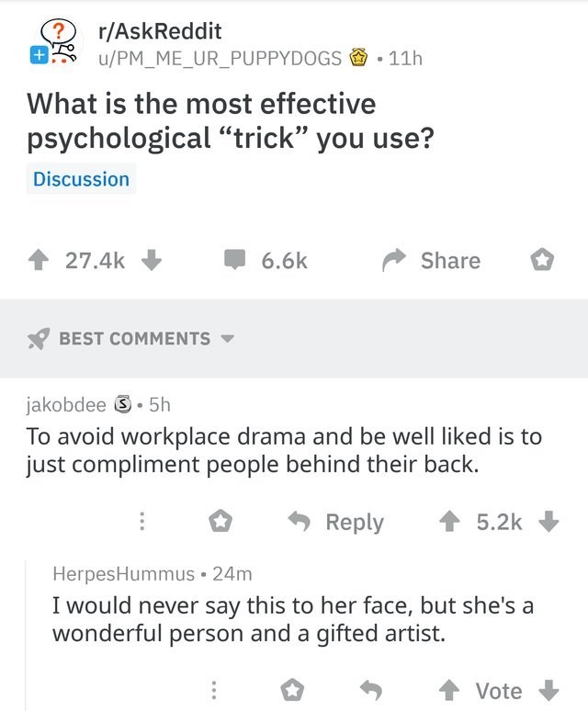Viewport: 588px width, 711px height.
Task: Reply to jakobdee's comment
Action: (x=336, y=522)
